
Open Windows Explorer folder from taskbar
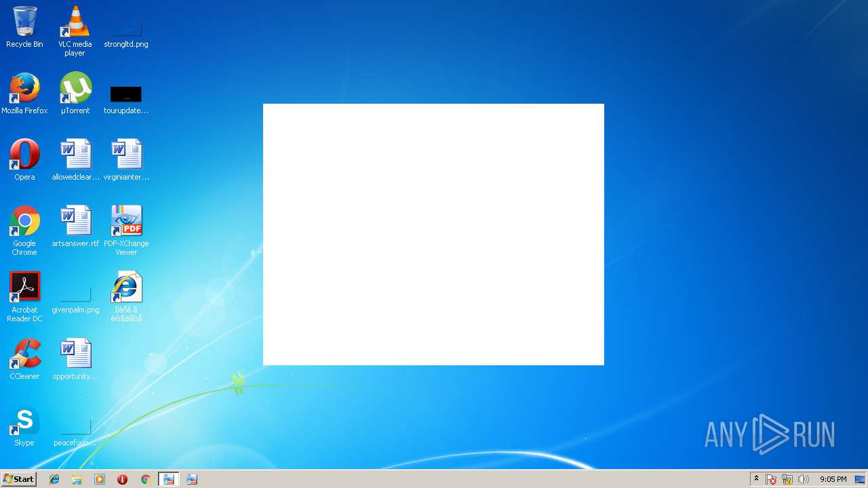77,479
